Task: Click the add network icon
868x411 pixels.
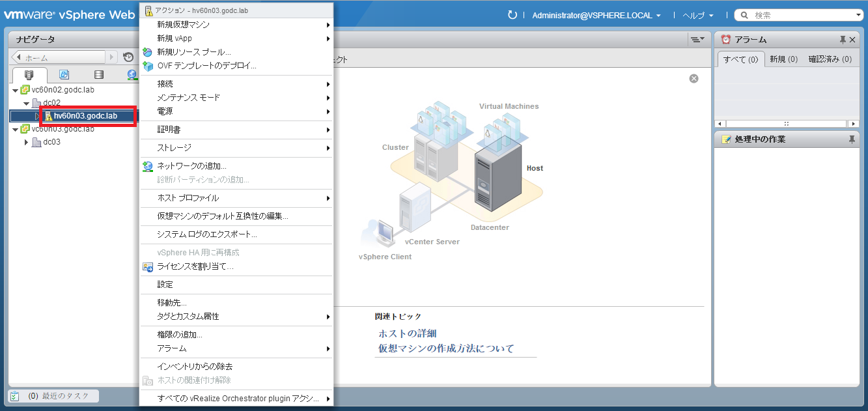Action: [148, 166]
